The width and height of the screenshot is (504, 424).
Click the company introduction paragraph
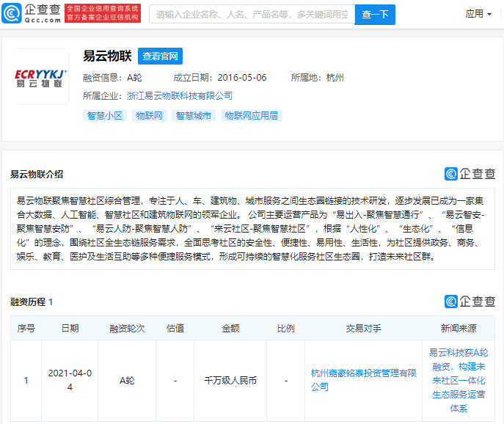[x=252, y=229]
